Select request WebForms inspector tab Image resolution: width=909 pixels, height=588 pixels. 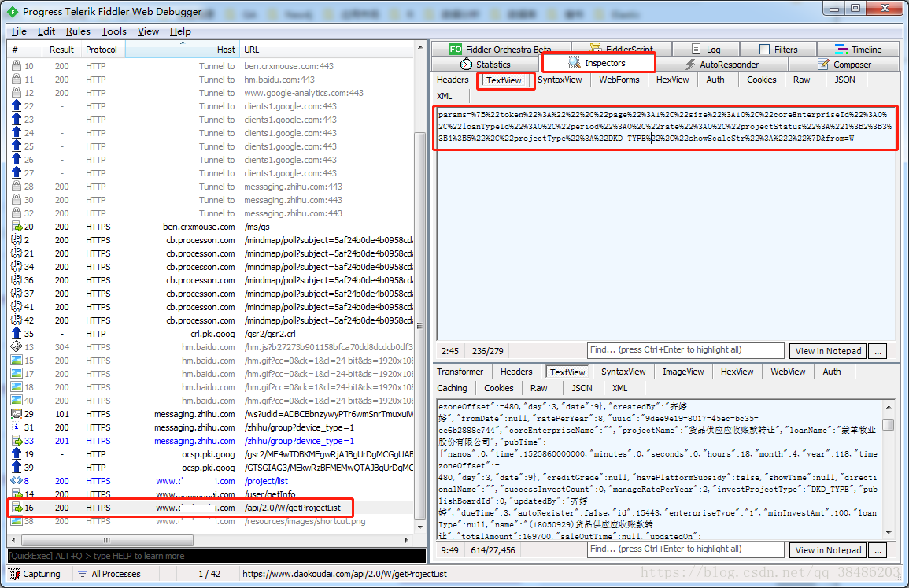pyautogui.click(x=619, y=80)
